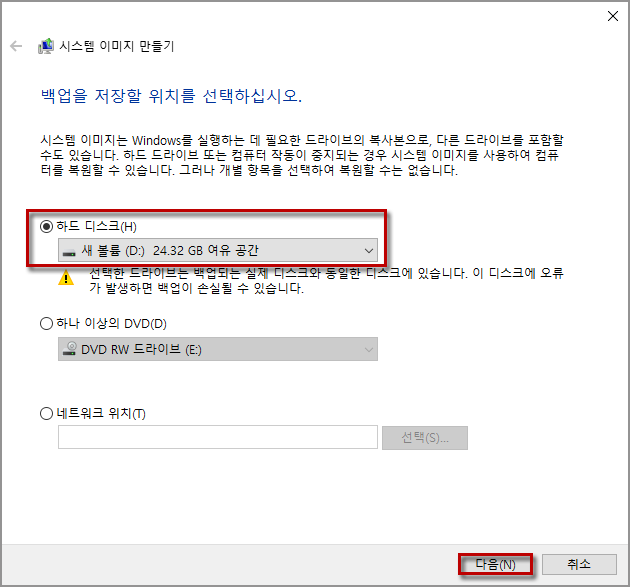
Task: Click the DVD drive icon in DVD RW dropdown
Action: 70,348
